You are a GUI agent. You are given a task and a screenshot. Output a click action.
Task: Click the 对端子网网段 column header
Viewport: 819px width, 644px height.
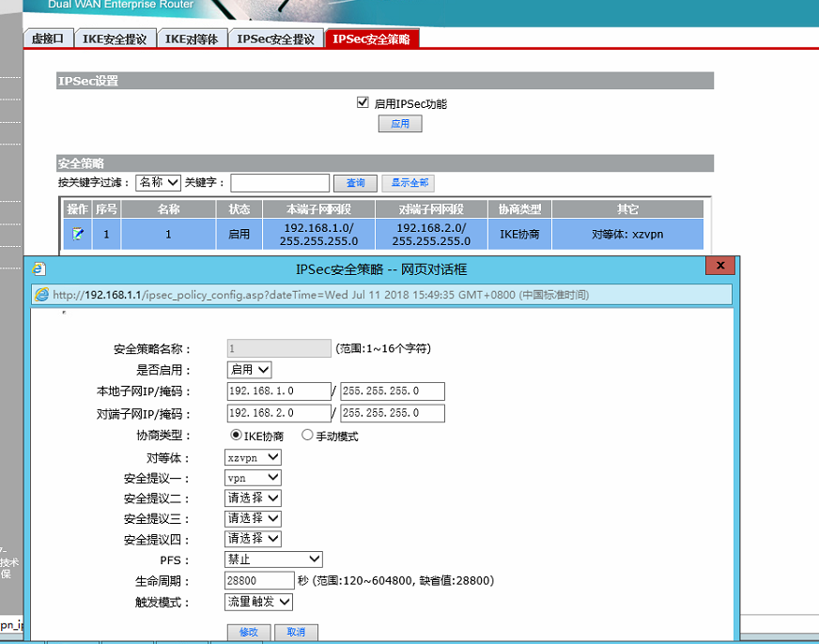click(x=431, y=209)
